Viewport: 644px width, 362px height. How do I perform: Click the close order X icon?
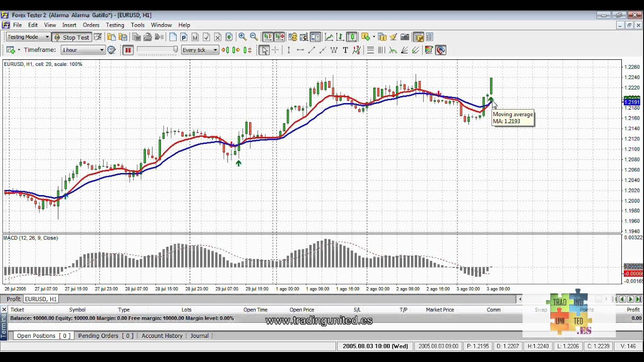click(x=218, y=37)
